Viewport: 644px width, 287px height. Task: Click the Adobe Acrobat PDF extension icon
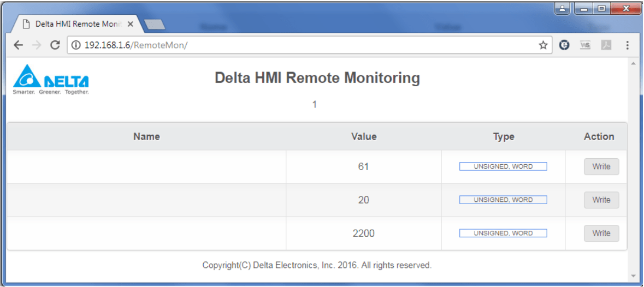click(x=606, y=45)
